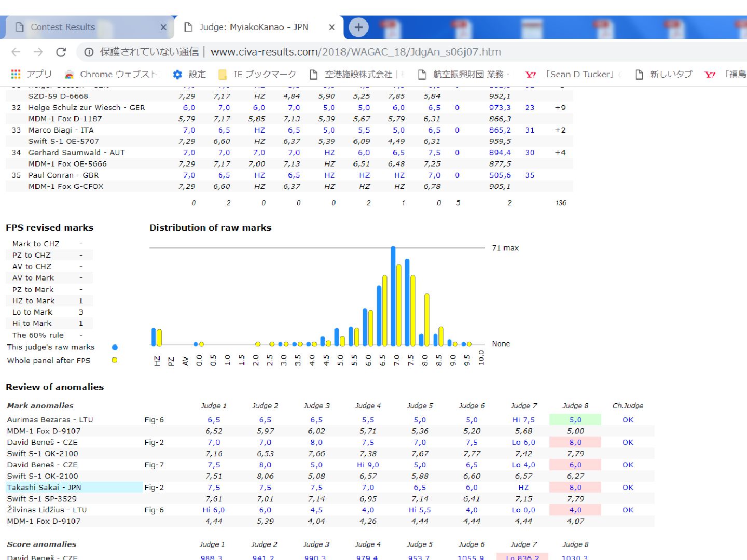
Task: Click the yellow whole panel legend dot
Action: pyautogui.click(x=115, y=360)
